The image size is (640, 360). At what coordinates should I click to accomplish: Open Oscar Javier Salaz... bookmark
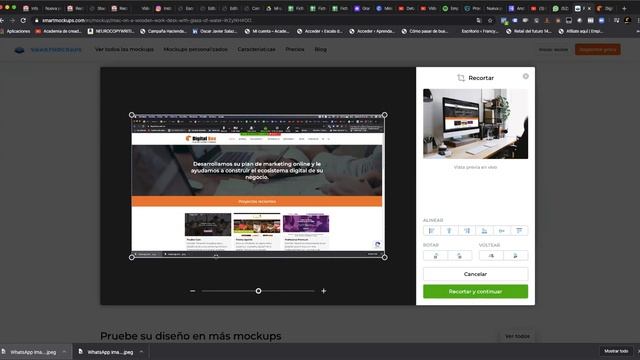click(x=215, y=31)
